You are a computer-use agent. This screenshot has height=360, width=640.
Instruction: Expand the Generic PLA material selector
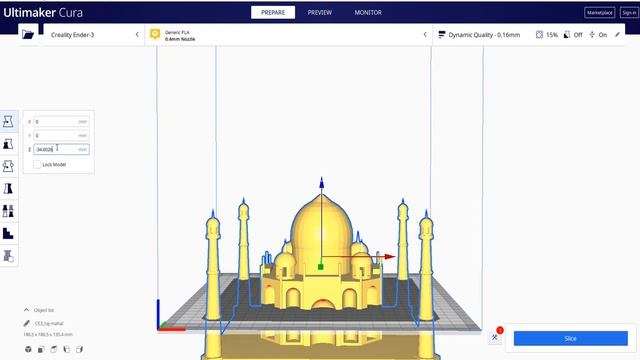point(288,35)
